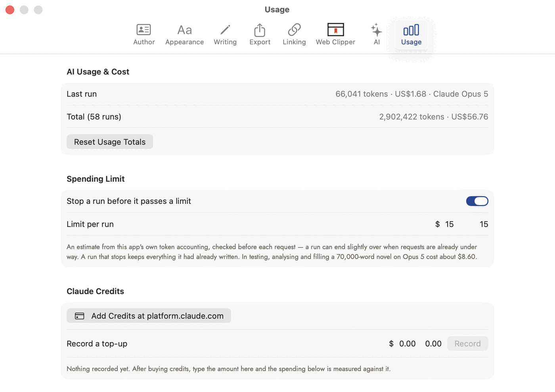Image resolution: width=555 pixels, height=392 pixels.
Task: Select the Usage preferences pane
Action: pos(411,35)
